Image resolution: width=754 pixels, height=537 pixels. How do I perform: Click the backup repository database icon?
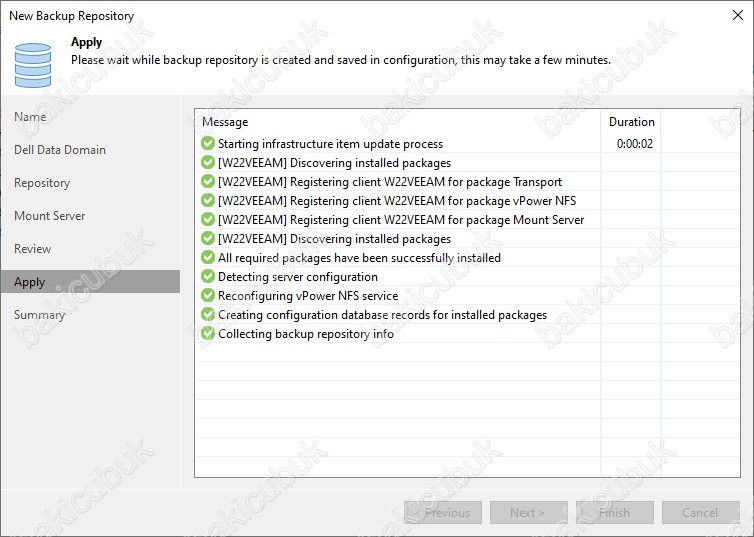pos(33,65)
